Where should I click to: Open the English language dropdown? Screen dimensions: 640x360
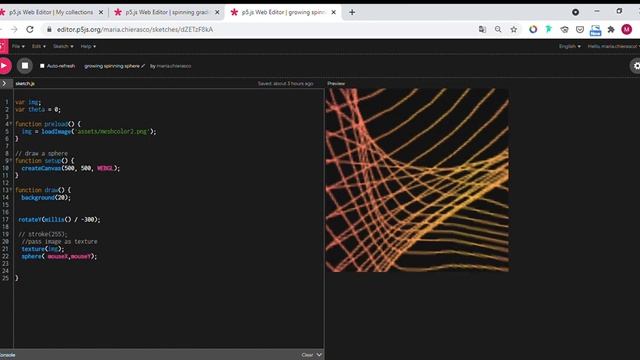(x=570, y=46)
